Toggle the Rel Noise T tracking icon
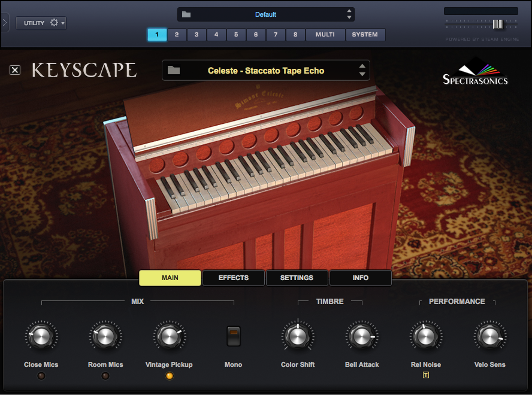This screenshot has height=395, width=532. pos(426,375)
